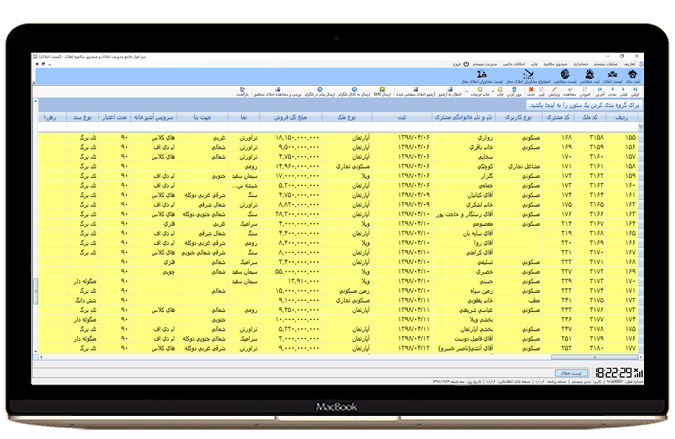675x439 pixels.
Task: Click the vertical scrollbar up arrow at left
Action: pyautogui.click(x=36, y=101)
